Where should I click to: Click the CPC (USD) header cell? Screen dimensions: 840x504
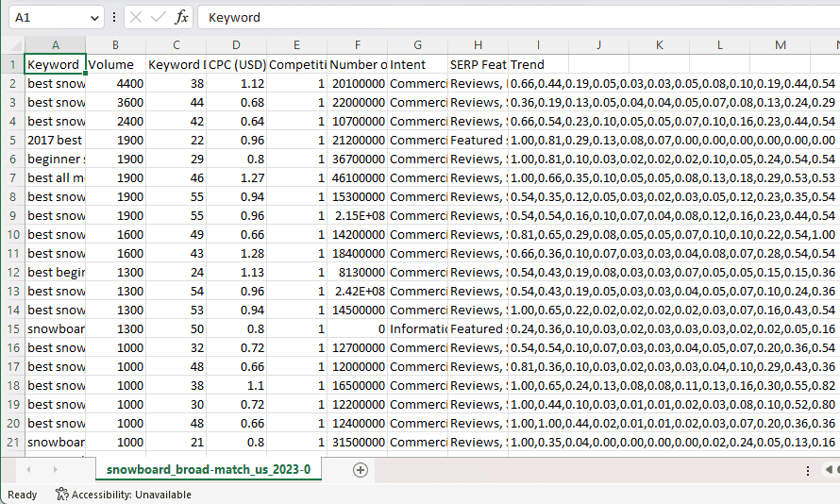coord(236,65)
